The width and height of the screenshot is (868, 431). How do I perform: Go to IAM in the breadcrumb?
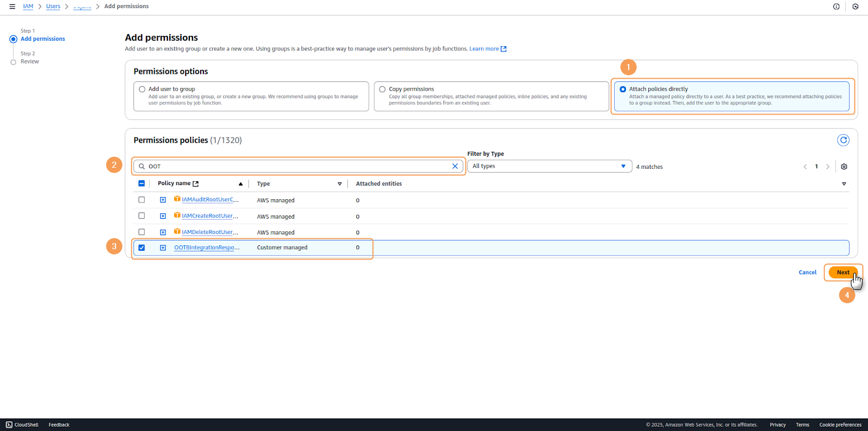tap(28, 7)
